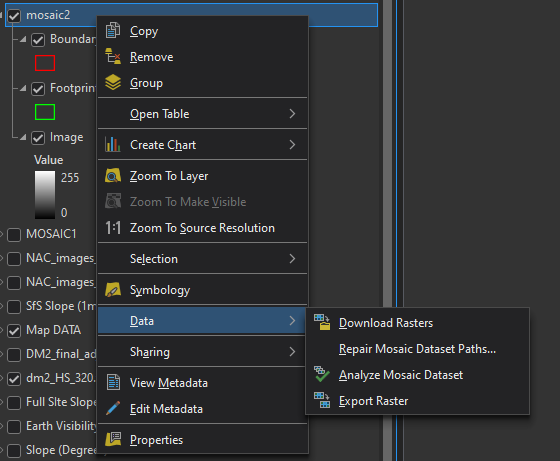Uncheck the mosaic2 layer visibility checkbox
The width and height of the screenshot is (560, 461).
(14, 15)
